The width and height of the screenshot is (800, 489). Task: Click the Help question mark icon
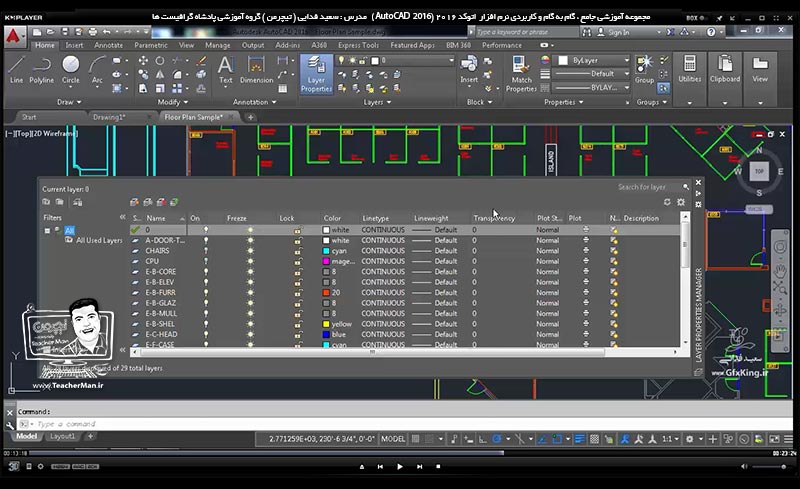point(711,32)
